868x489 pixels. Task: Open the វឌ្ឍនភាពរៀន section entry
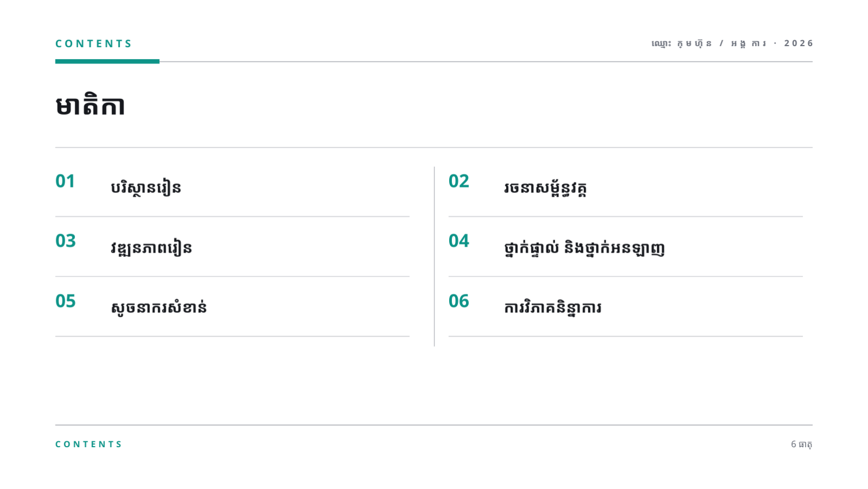point(152,248)
